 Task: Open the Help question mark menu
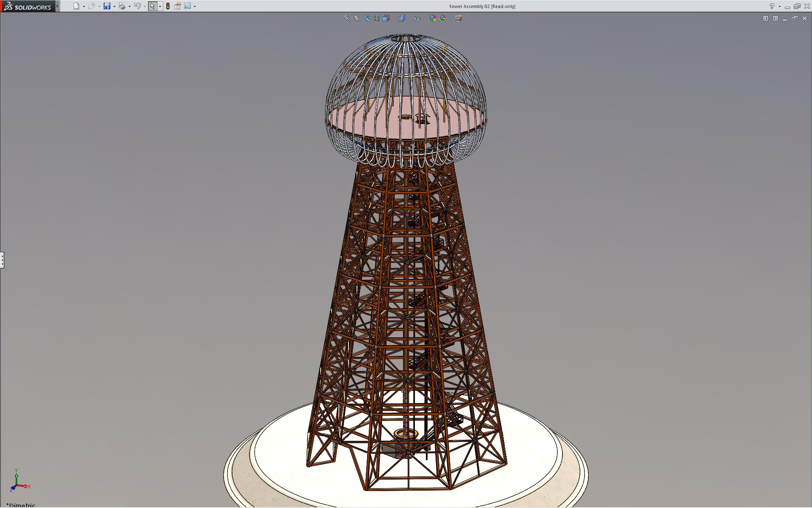(772, 6)
